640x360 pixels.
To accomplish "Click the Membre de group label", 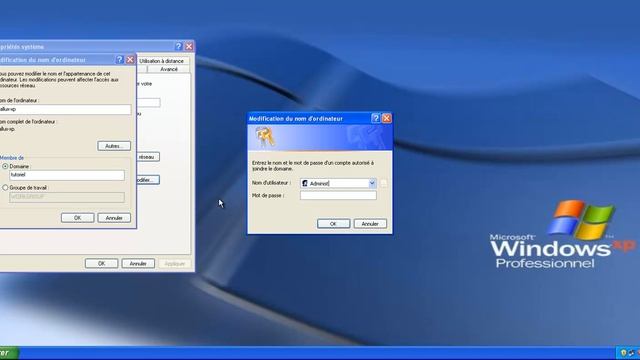I will click(12, 158).
